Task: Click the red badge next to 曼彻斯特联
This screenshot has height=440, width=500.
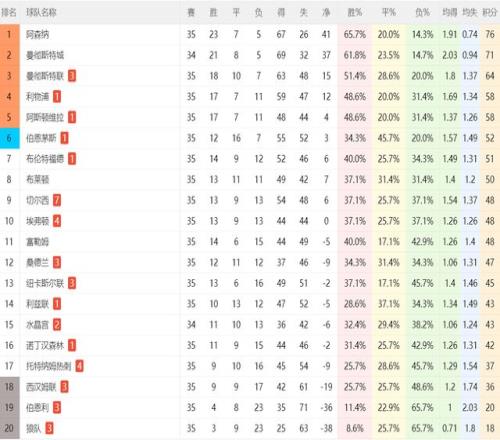Action: 72,76
